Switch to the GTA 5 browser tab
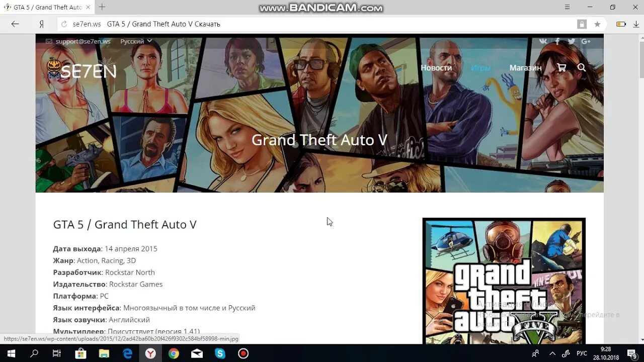644x362 pixels. click(x=45, y=7)
